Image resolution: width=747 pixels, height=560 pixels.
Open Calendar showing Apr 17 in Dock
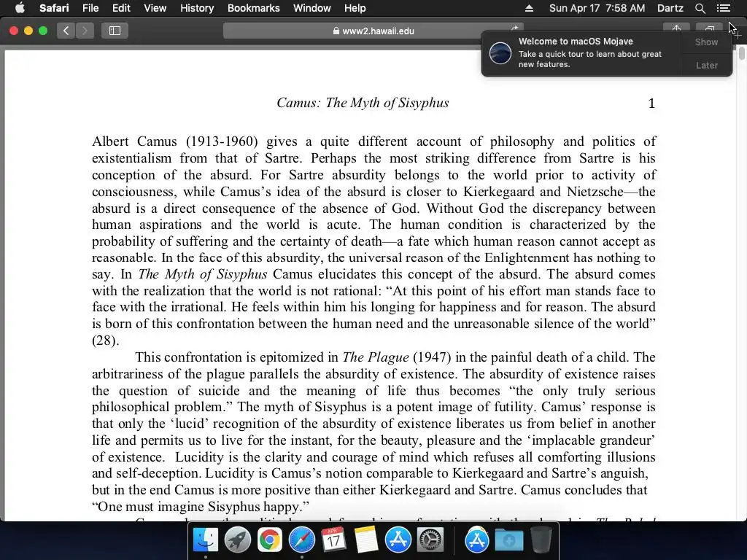[x=333, y=540]
